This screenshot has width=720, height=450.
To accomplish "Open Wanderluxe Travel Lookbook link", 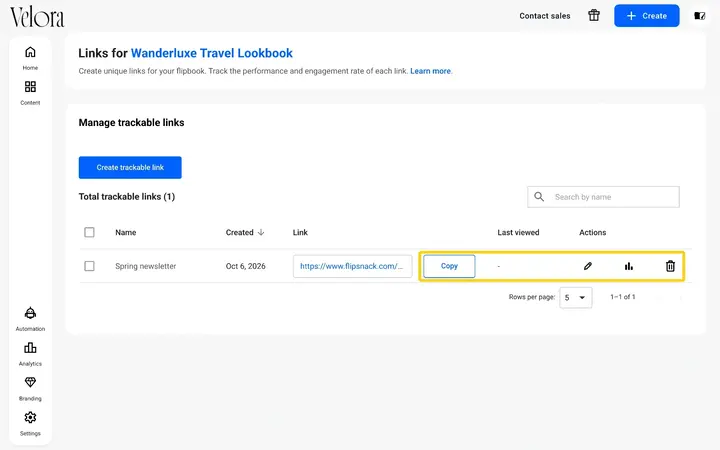I will point(212,53).
